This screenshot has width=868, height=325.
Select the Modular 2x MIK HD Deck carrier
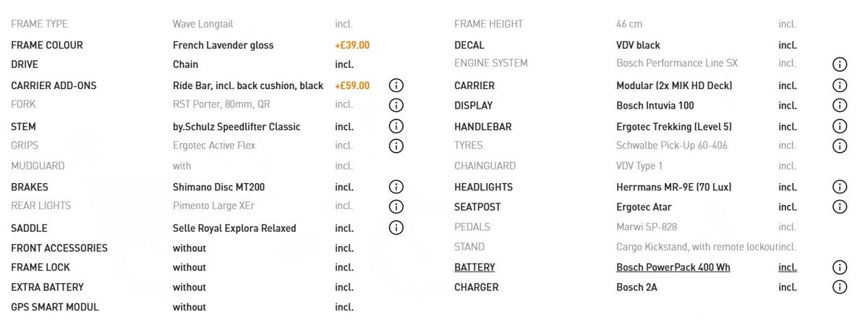click(674, 85)
